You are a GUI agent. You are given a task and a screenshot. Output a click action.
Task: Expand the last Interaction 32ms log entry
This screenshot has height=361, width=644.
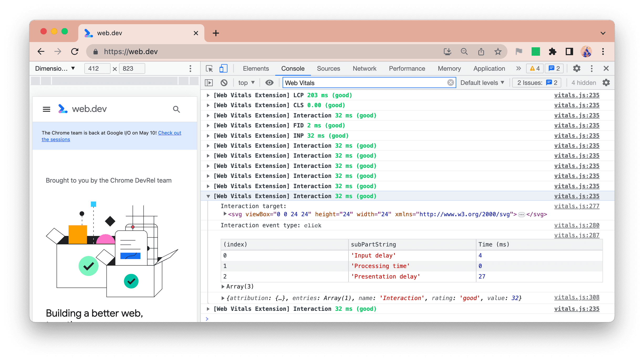pyautogui.click(x=208, y=309)
